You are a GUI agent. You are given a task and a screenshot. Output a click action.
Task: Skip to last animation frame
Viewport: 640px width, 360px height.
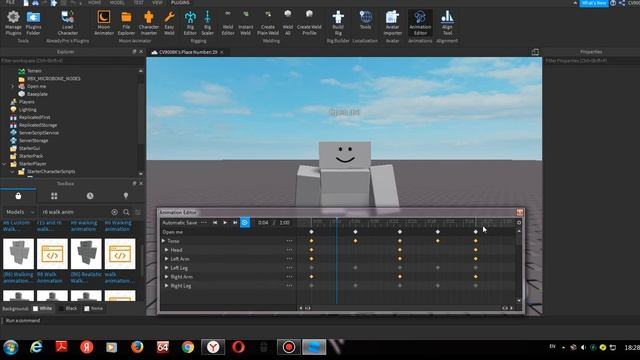pos(235,222)
